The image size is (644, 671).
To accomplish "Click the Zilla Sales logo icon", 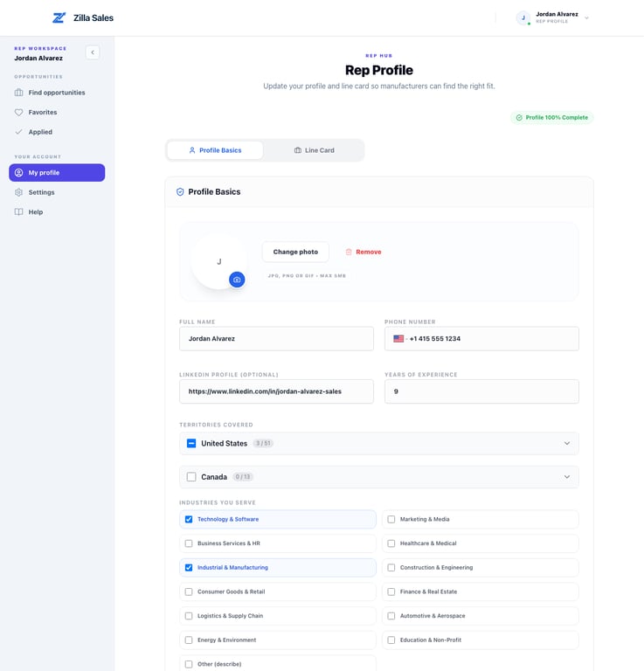I will click(x=59, y=18).
